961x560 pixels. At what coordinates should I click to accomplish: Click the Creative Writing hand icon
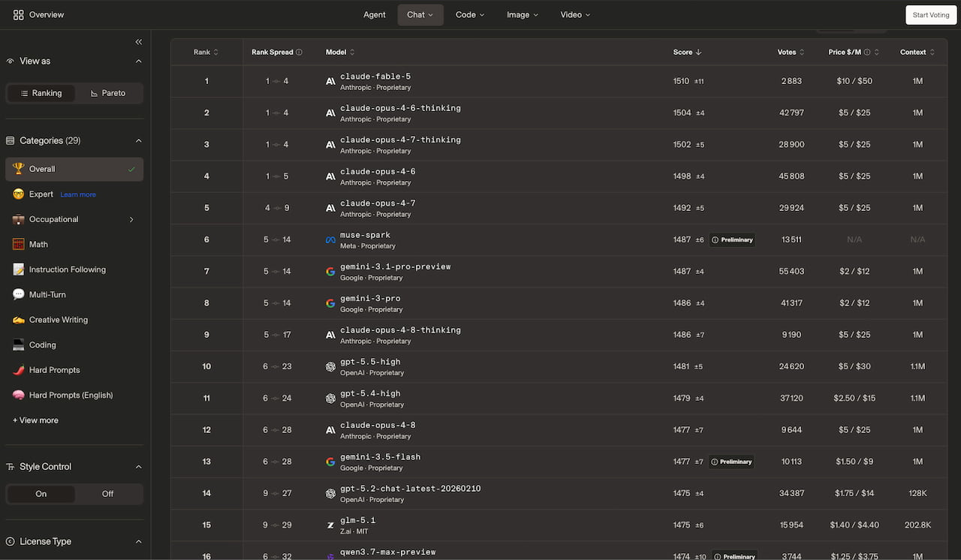pos(19,320)
